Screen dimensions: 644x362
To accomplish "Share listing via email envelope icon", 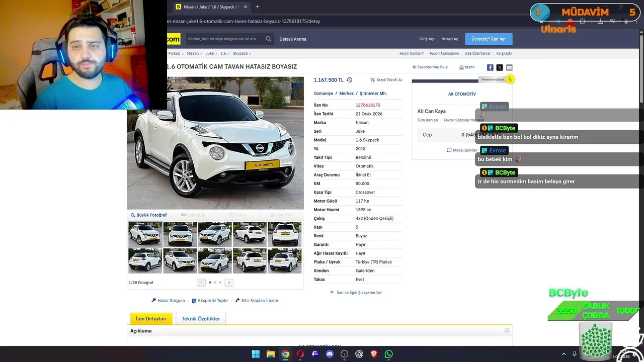I will point(509,67).
